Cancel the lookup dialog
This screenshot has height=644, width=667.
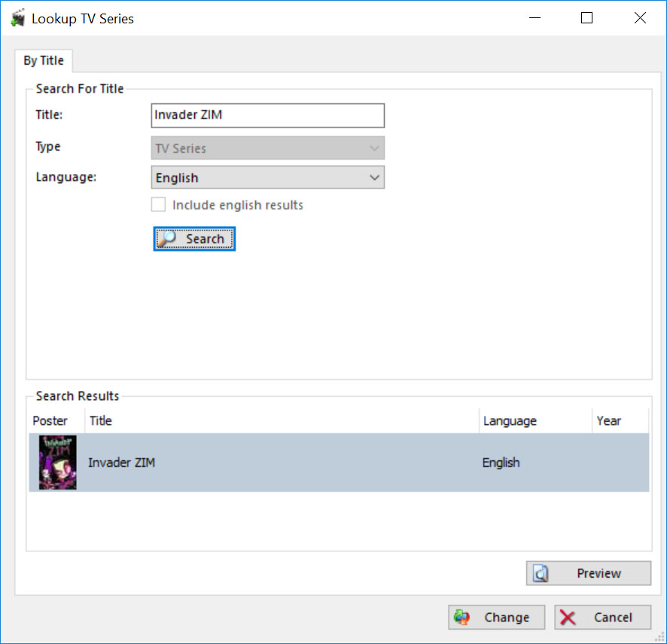[x=603, y=617]
